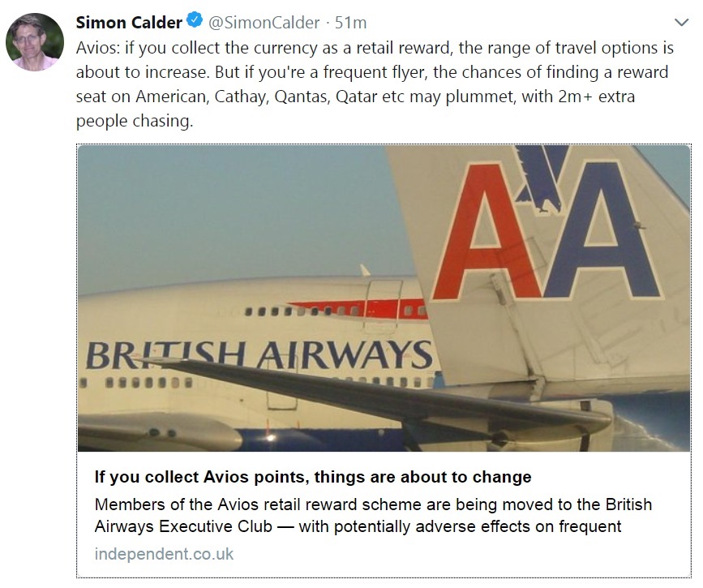
Task: Click "people chasing." ending the tweet
Action: click(135, 122)
